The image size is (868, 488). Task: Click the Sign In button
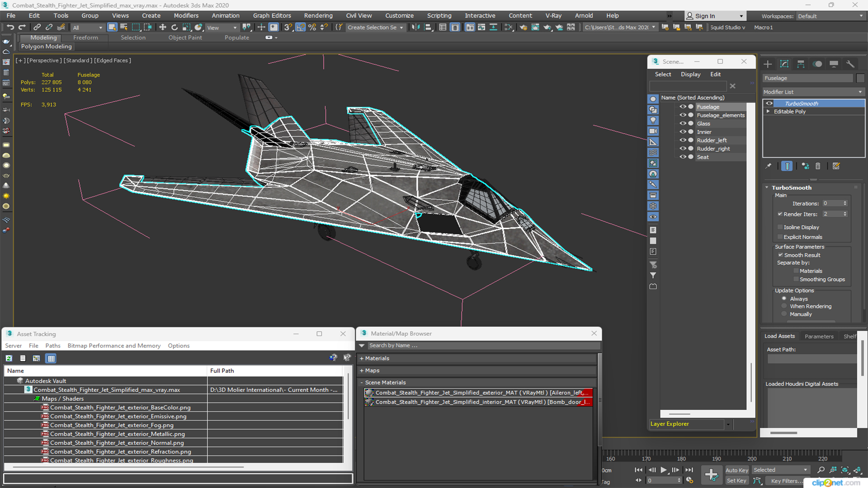pyautogui.click(x=715, y=16)
